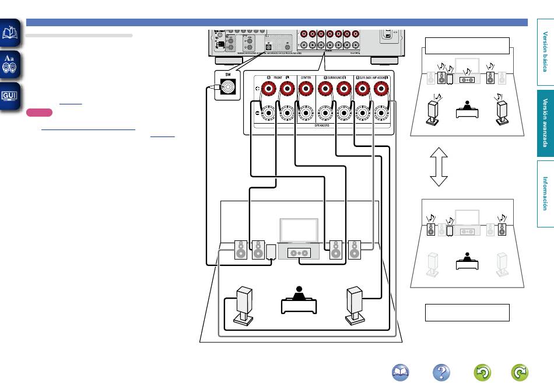Click the question mark help icon
This screenshot has height=392, width=554.
click(x=441, y=373)
